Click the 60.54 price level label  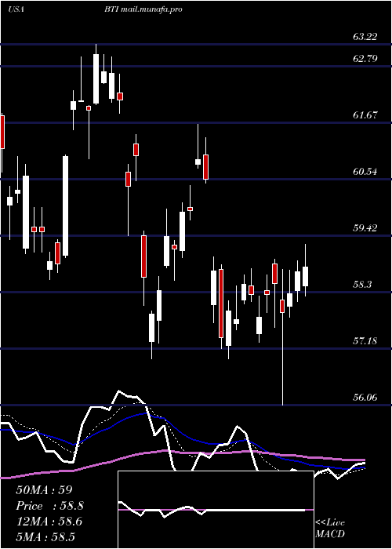(x=365, y=172)
